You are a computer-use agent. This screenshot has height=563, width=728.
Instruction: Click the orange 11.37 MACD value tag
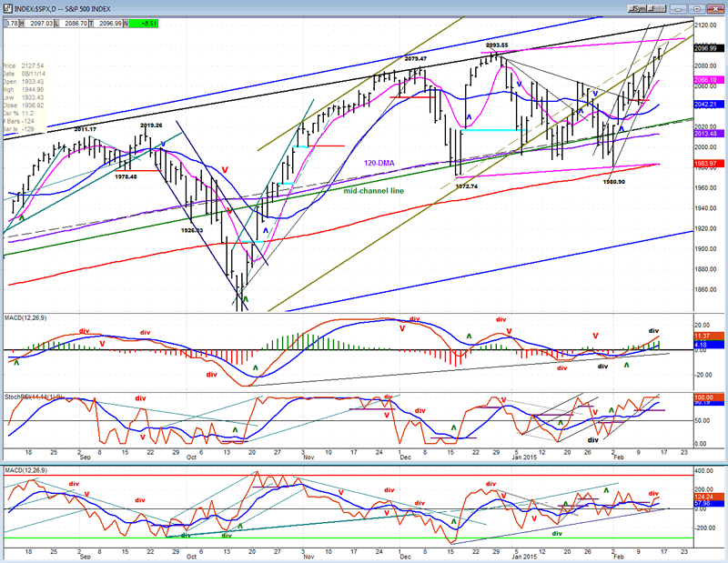[x=709, y=336]
